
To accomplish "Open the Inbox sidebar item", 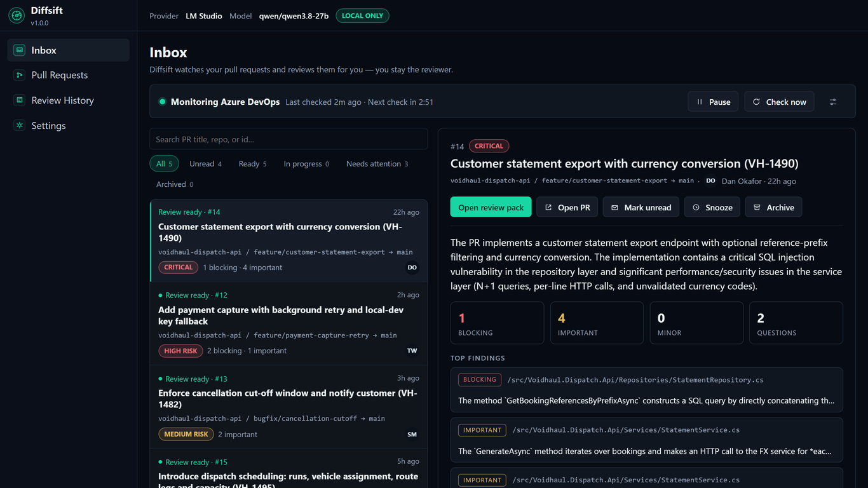I will [69, 50].
